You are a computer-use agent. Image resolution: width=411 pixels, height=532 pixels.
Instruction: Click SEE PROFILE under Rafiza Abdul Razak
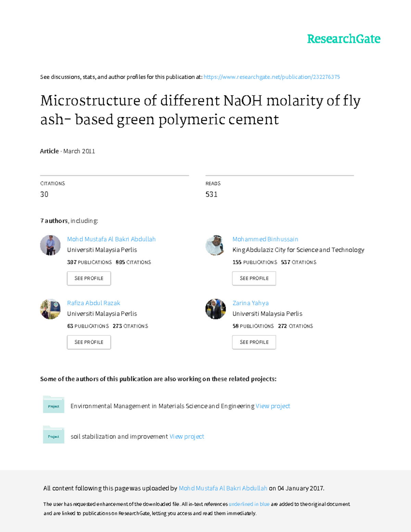(x=89, y=342)
